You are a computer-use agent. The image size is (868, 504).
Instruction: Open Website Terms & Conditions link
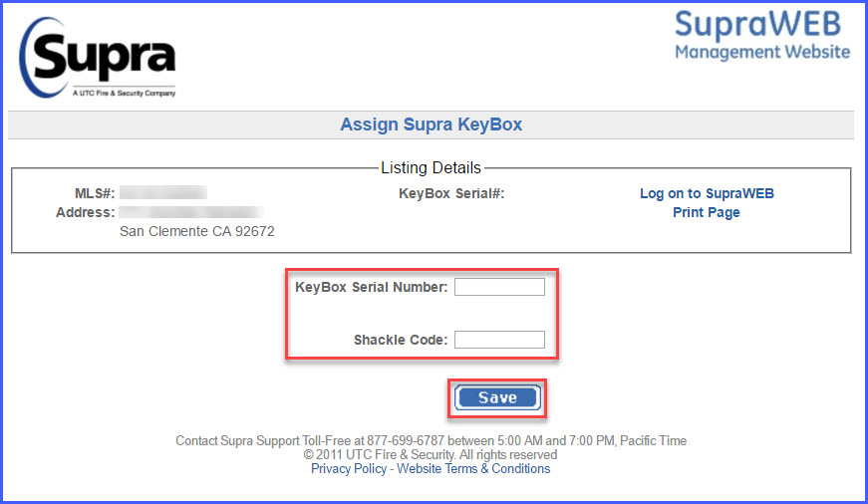pos(473,468)
